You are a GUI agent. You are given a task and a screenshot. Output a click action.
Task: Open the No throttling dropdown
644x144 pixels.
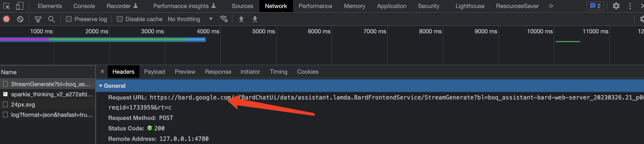[x=190, y=19]
